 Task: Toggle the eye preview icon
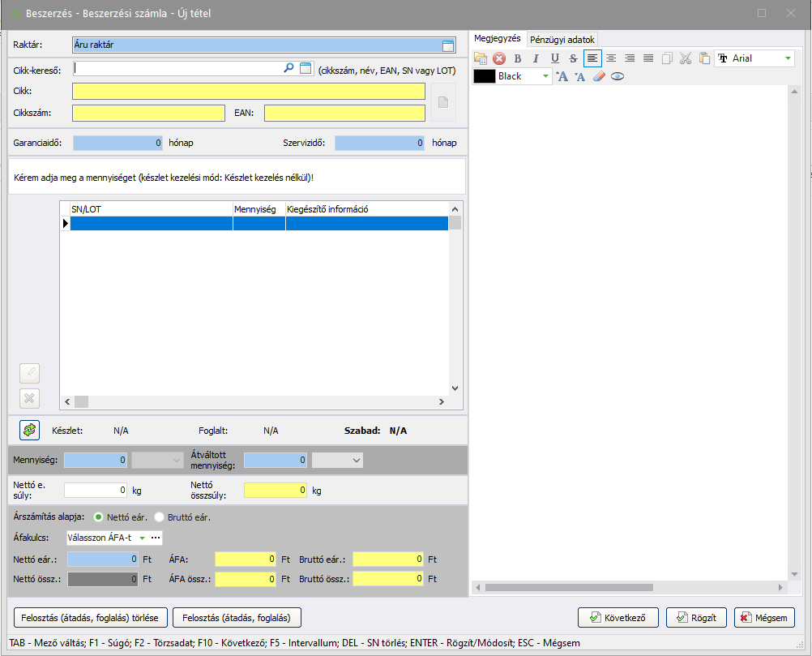pyautogui.click(x=618, y=76)
